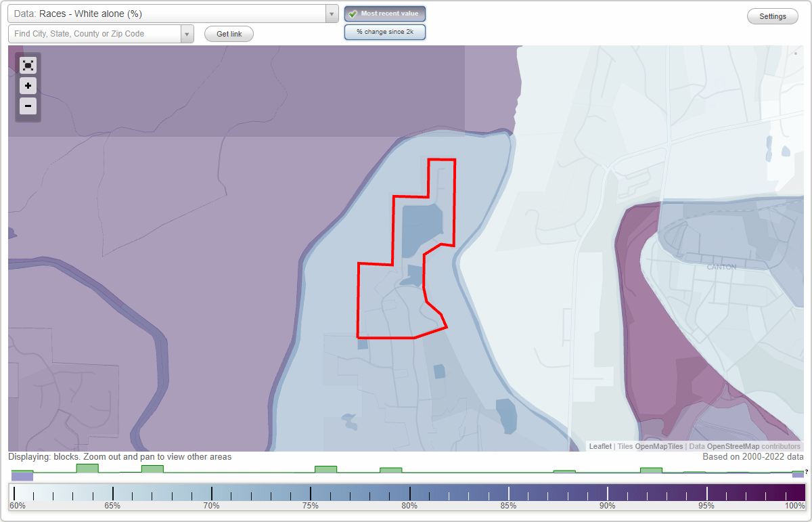Viewport: 812px width, 522px height.
Task: Switch to % change since 2k
Action: [385, 32]
